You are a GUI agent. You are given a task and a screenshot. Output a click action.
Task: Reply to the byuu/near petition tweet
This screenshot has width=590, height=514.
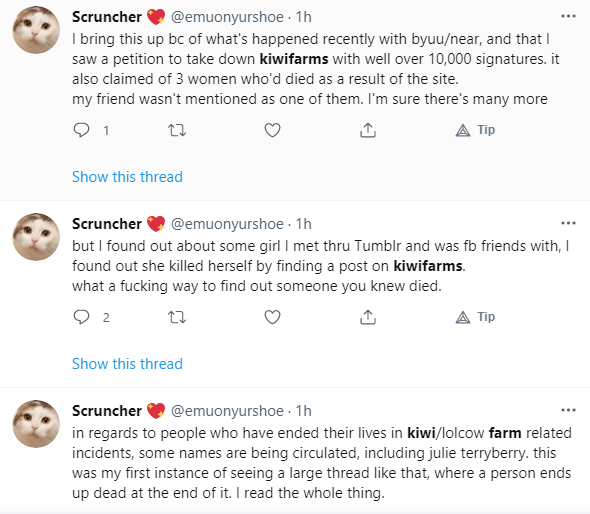click(x=81, y=130)
